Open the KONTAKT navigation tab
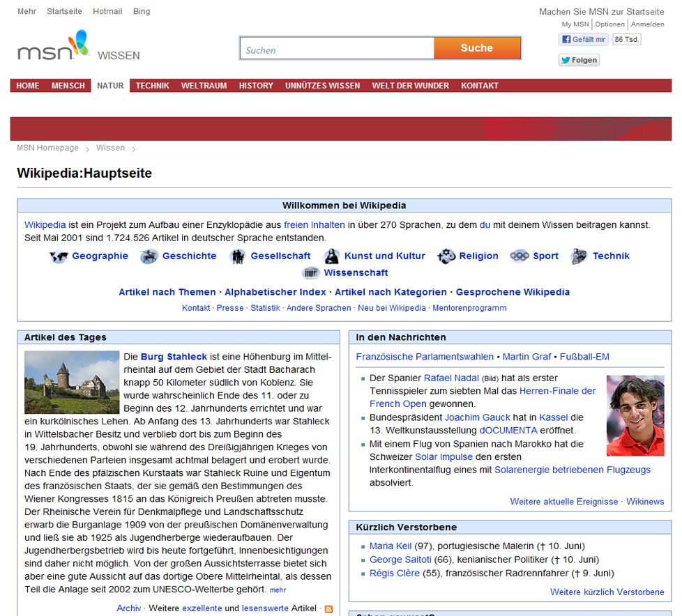Viewport: 682px width, 616px height. coord(480,86)
